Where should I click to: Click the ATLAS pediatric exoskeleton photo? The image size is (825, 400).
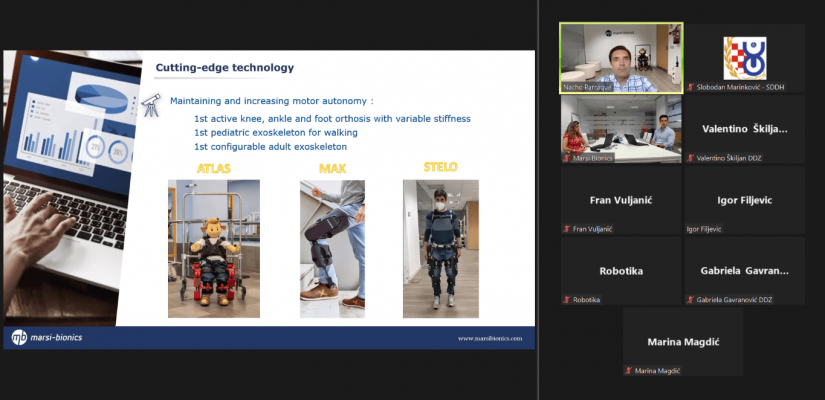[213, 243]
